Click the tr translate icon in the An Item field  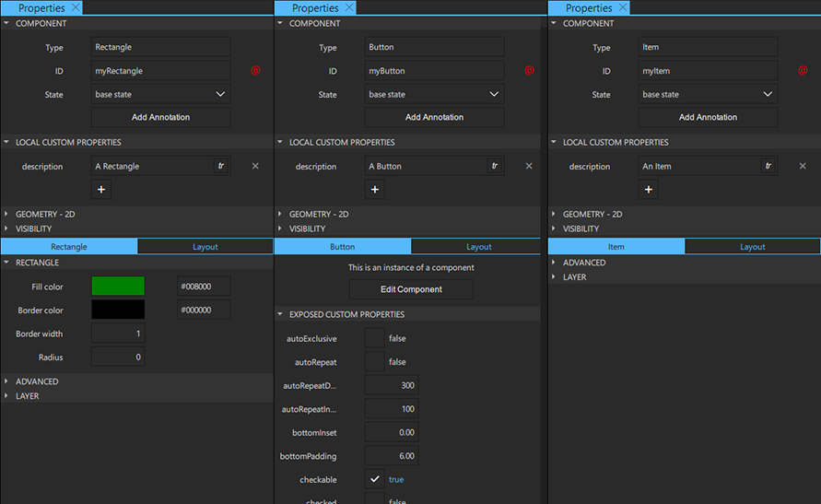(x=768, y=166)
